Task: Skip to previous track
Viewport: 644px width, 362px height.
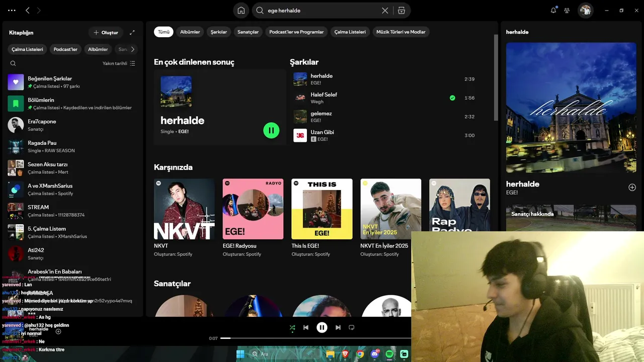Action: [x=306, y=327]
